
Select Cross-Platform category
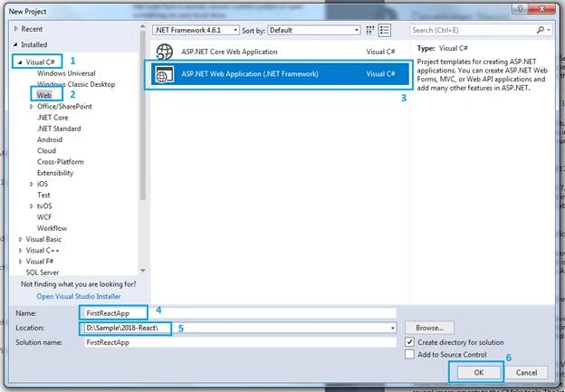[x=61, y=162]
